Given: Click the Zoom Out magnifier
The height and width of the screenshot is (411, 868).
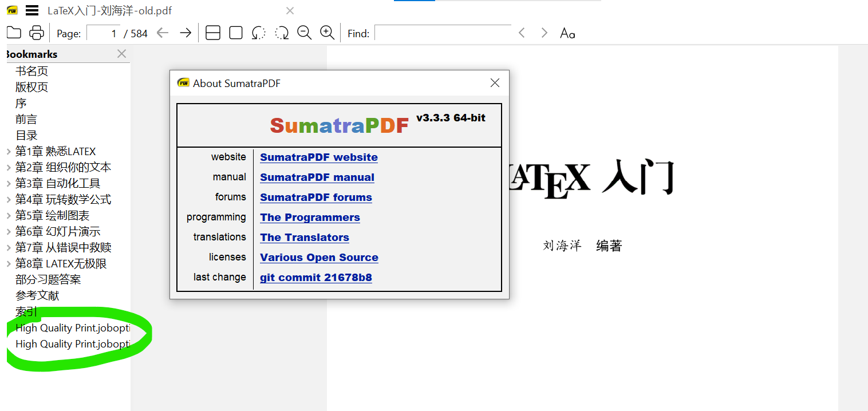Looking at the screenshot, I should (305, 33).
